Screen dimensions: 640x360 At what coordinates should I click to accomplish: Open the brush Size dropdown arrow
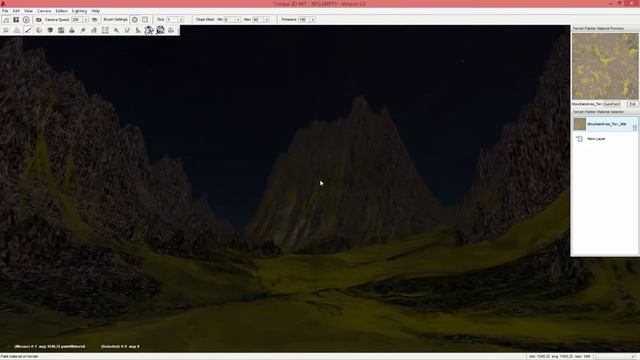point(181,20)
